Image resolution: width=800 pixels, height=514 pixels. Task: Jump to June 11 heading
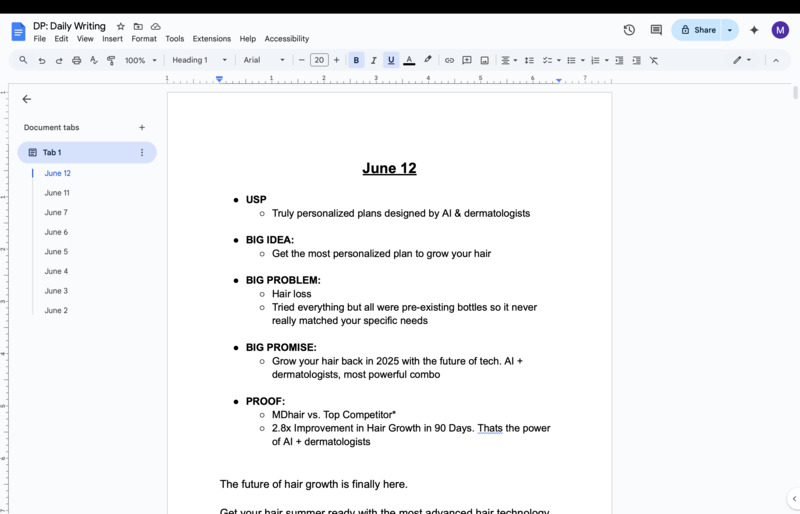(x=57, y=193)
